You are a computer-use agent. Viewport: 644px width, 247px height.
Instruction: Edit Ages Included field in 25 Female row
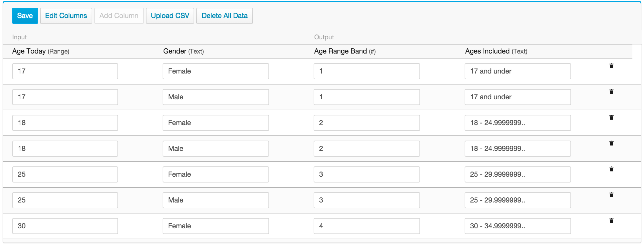[518, 174]
